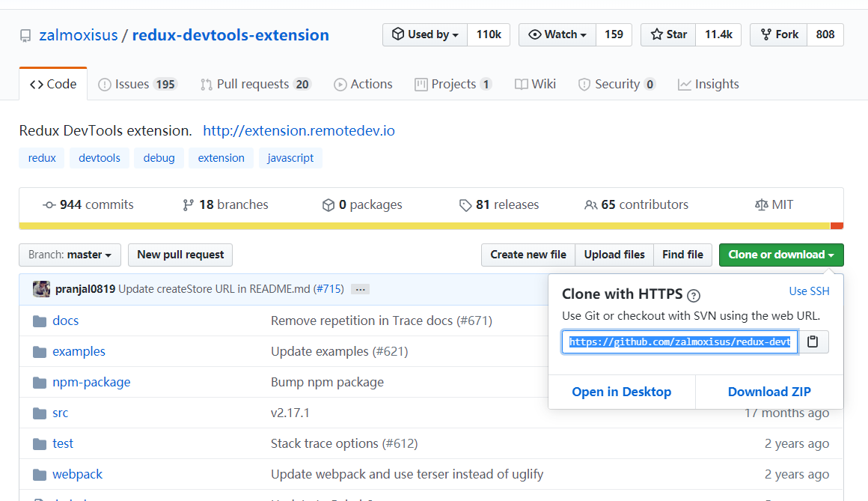
Task: Switch to the Issues tab
Action: tap(137, 84)
